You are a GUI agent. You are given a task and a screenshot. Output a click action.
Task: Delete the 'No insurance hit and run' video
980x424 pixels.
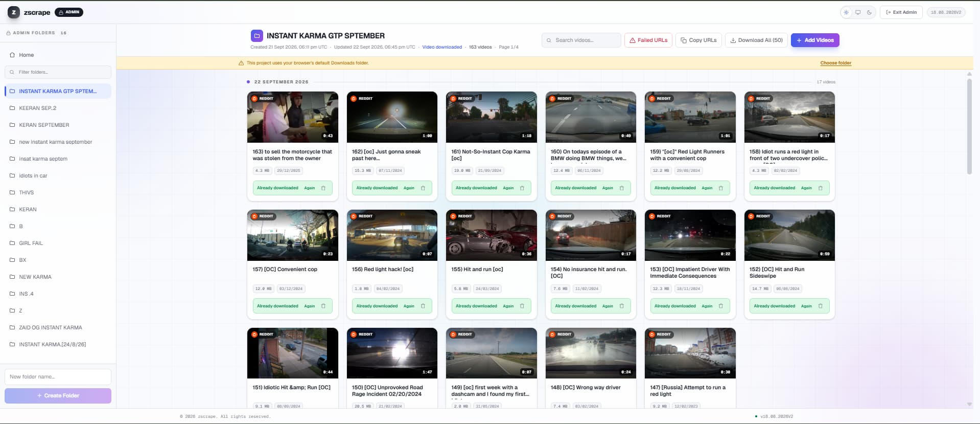(x=622, y=306)
